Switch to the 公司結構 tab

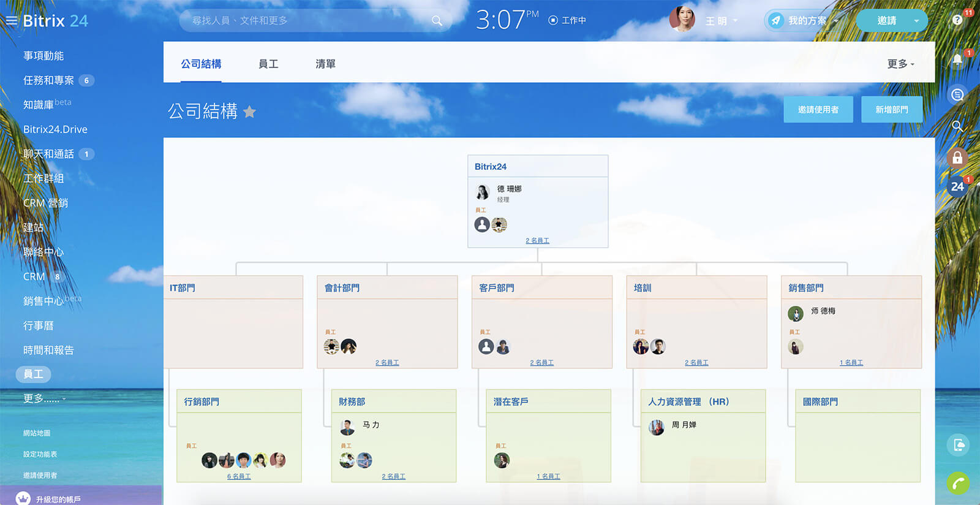coord(201,64)
